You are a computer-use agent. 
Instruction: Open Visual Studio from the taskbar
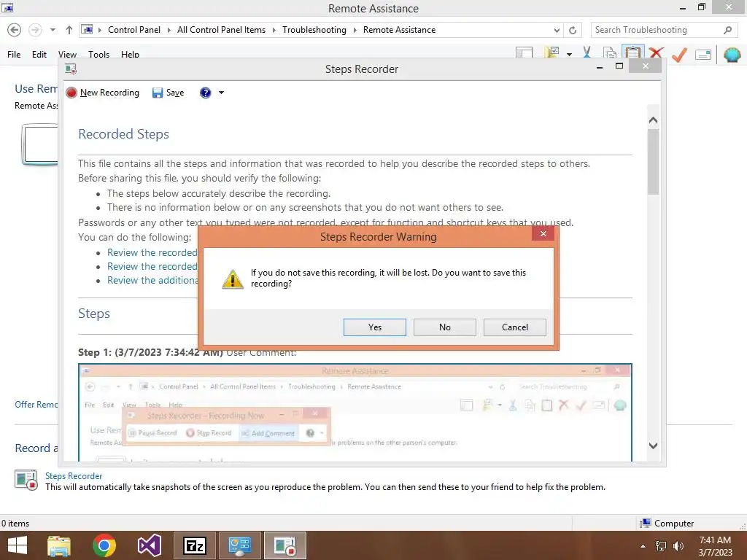tap(149, 545)
